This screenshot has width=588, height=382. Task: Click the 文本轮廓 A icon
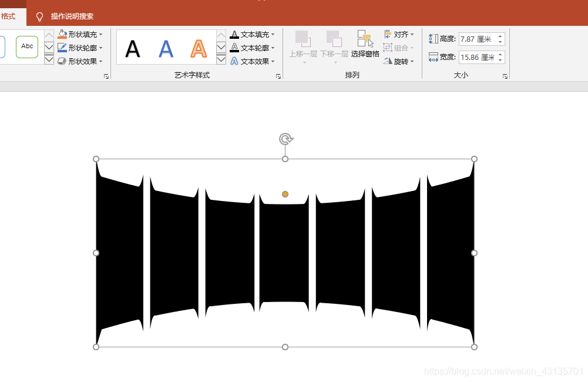[x=234, y=48]
